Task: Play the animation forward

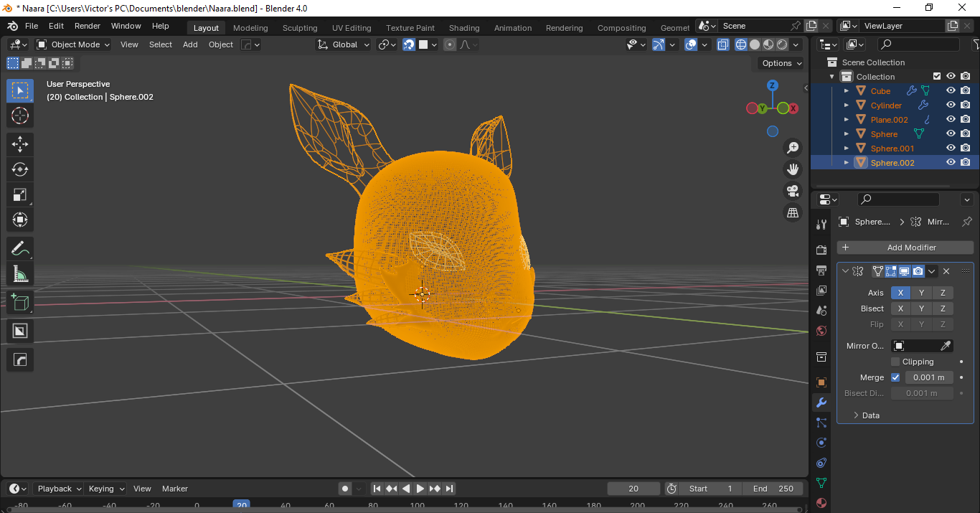Action: coord(420,489)
